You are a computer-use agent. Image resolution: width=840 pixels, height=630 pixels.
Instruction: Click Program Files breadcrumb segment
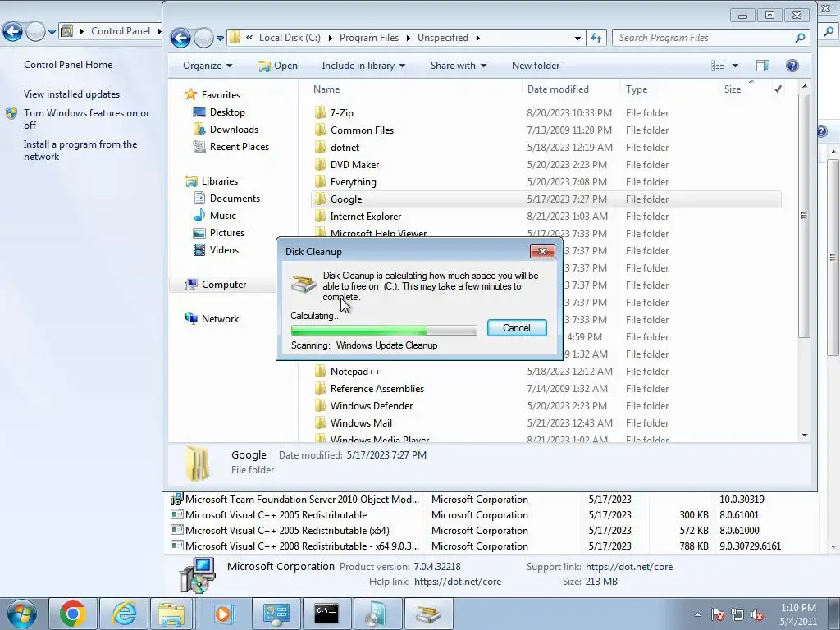(x=369, y=38)
